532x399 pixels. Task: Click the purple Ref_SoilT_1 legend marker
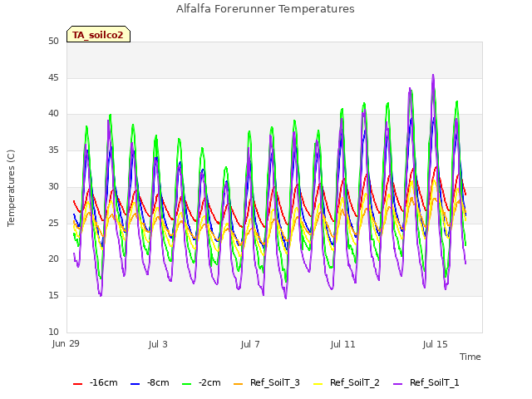click(397, 384)
